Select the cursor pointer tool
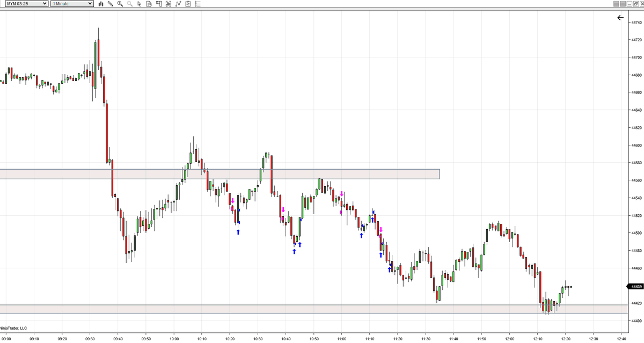This screenshot has height=343, width=644. click(x=139, y=4)
